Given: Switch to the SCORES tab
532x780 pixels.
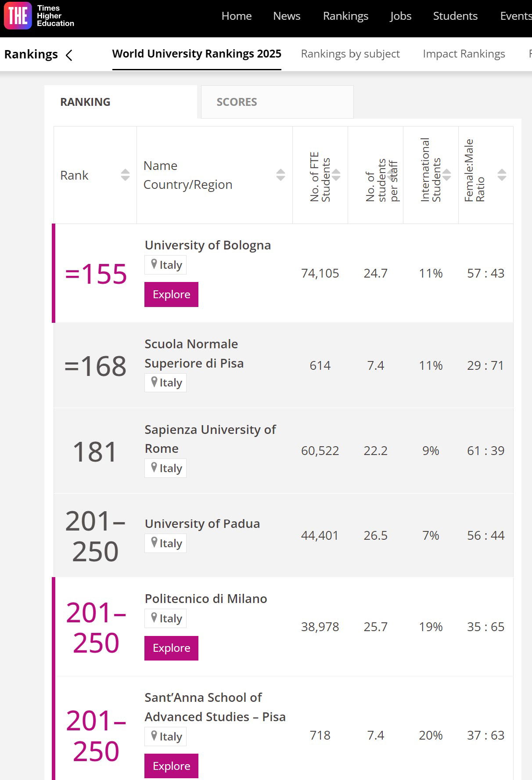Looking at the screenshot, I should tap(237, 102).
